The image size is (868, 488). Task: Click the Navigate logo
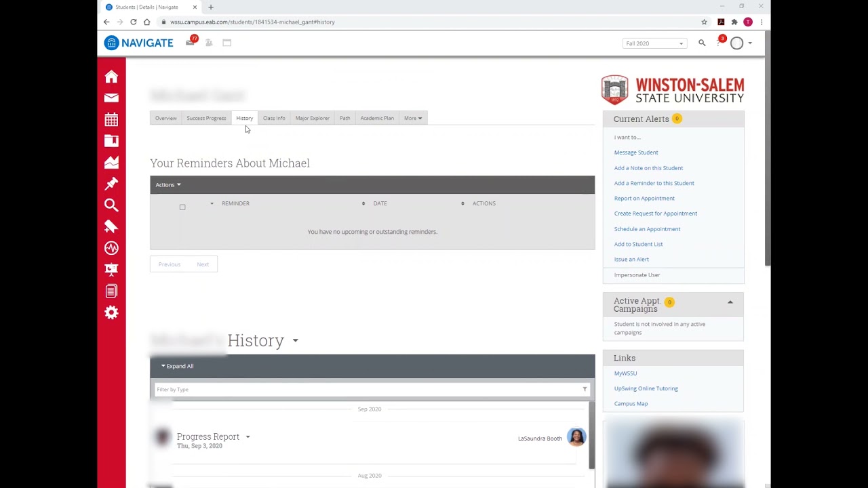pyautogui.click(x=139, y=43)
